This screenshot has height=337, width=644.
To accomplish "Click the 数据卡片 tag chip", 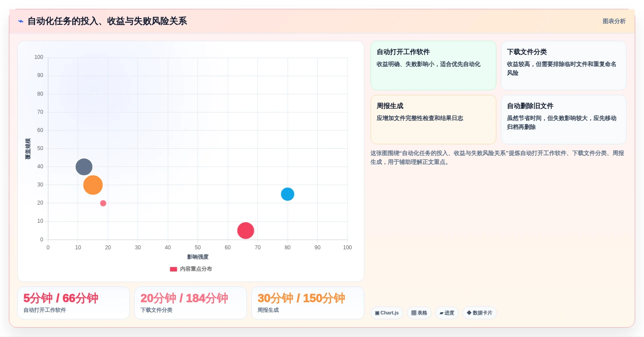I will (479, 313).
